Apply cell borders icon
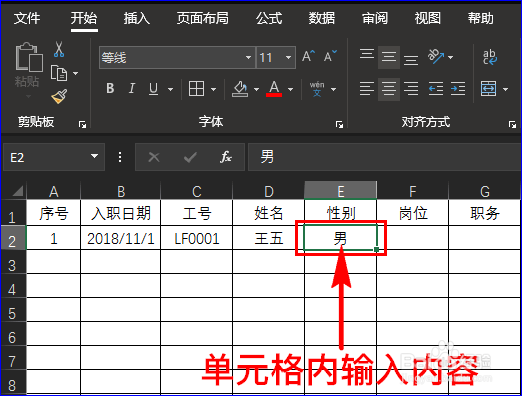 [196, 89]
